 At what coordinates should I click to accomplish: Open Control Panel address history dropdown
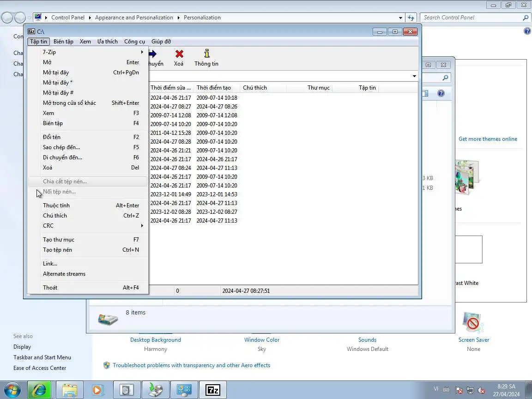[400, 18]
